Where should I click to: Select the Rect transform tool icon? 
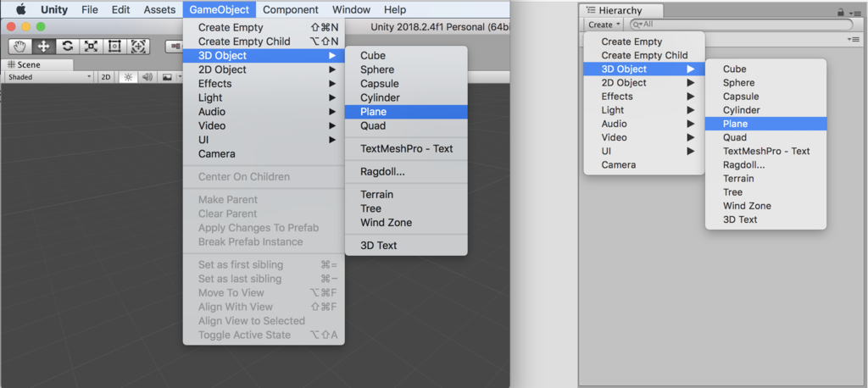[x=114, y=47]
